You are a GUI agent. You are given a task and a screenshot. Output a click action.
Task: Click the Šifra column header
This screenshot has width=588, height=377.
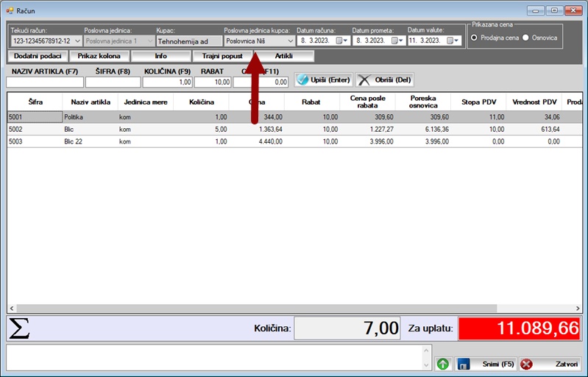tap(35, 102)
